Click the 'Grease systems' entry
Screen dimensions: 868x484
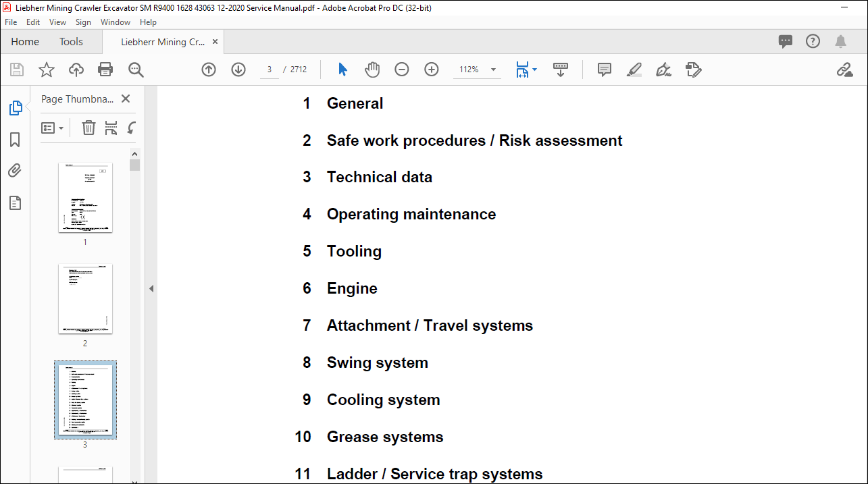coord(385,437)
